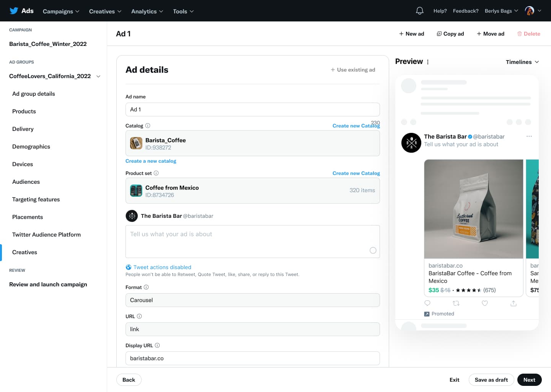551x392 pixels.
Task: Save the campaign as draft
Action: coord(491,380)
